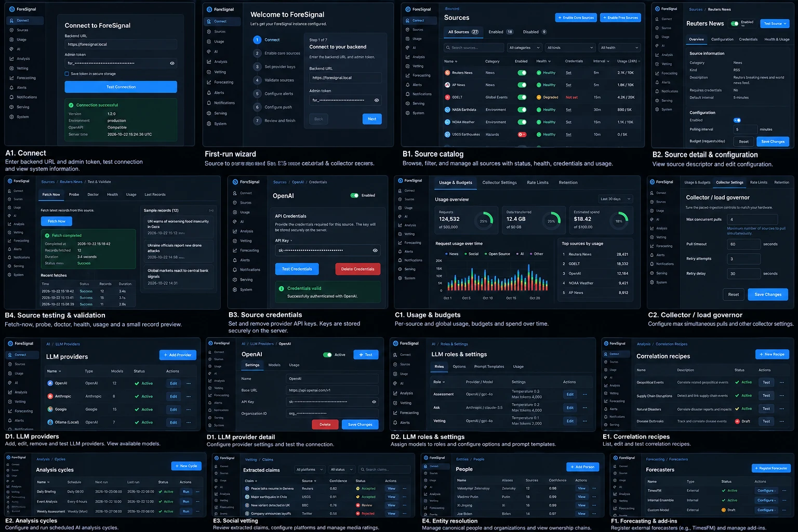Open more-actions menu for OpenAI in LLM providers
Screen dimensions: 798x532
click(x=189, y=383)
